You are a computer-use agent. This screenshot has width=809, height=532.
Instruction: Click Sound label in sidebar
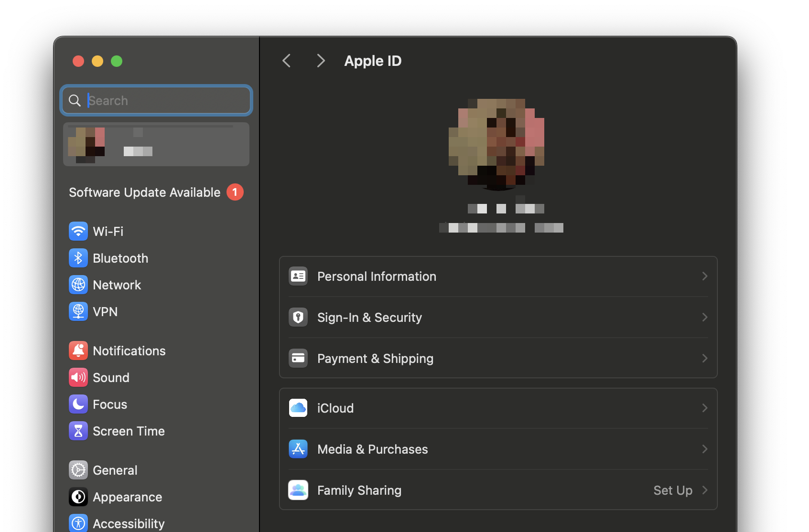[111, 378]
